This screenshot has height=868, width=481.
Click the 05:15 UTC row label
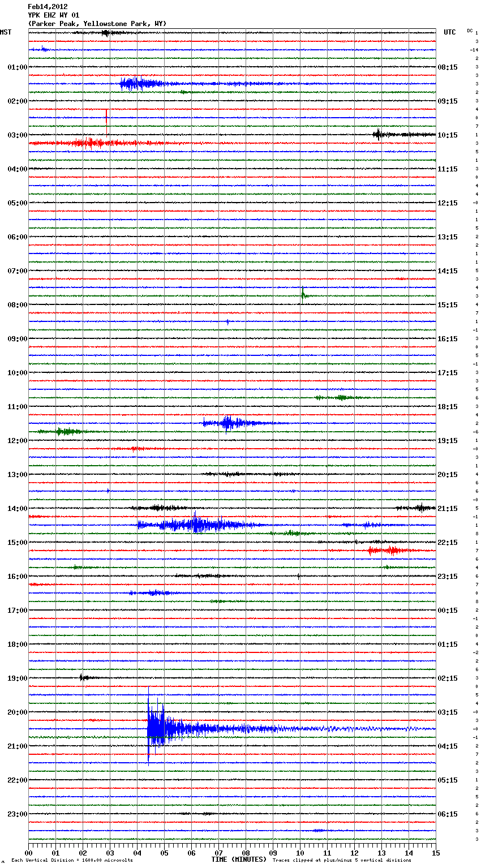tap(448, 780)
